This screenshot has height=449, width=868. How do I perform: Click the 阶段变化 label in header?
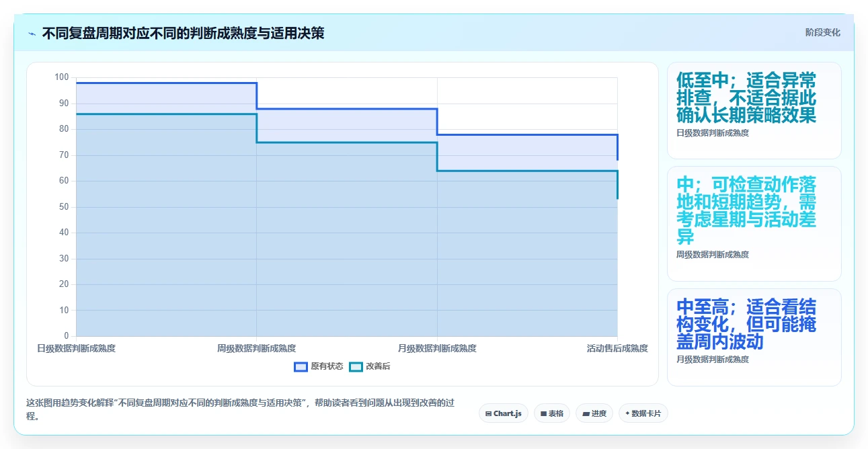[x=823, y=32]
